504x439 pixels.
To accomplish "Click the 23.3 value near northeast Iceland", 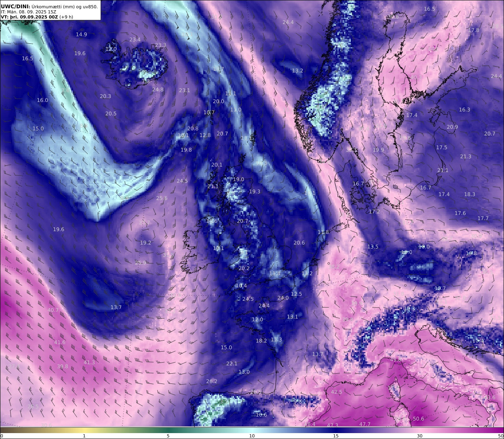I will point(160,45).
